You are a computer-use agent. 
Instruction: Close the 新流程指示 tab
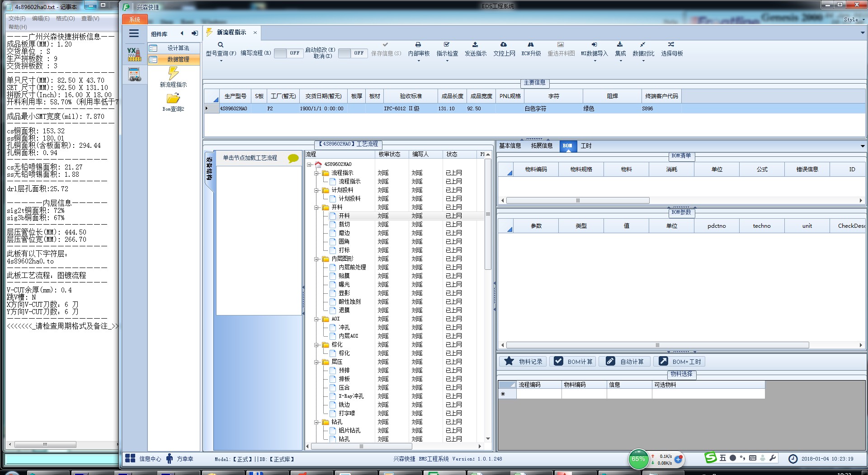click(x=255, y=33)
